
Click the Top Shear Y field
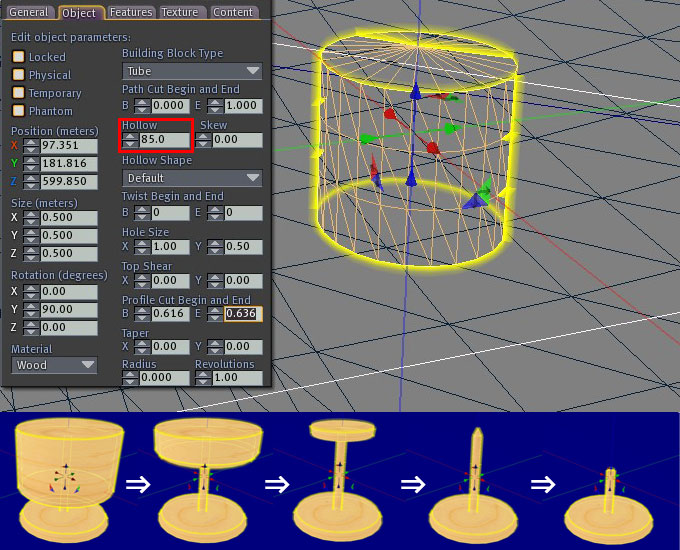click(243, 281)
